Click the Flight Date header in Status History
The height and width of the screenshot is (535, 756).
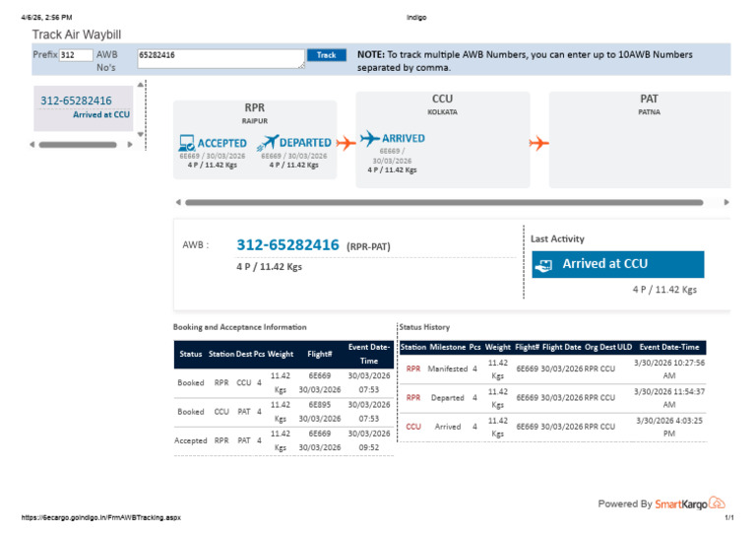562,347
